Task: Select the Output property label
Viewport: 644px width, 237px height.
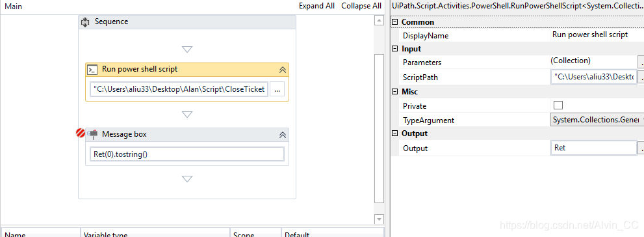Action: (415, 148)
